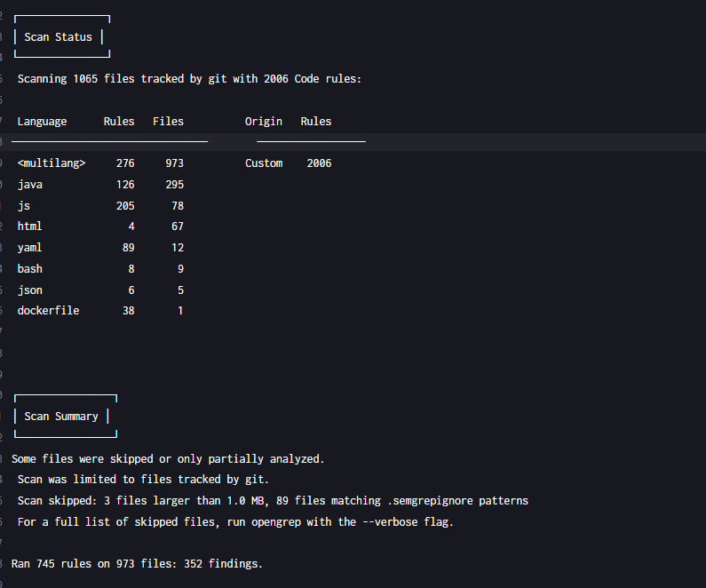The width and height of the screenshot is (706, 588).
Task: Click the 'Scanning 1065 files' line
Action: 189,79
